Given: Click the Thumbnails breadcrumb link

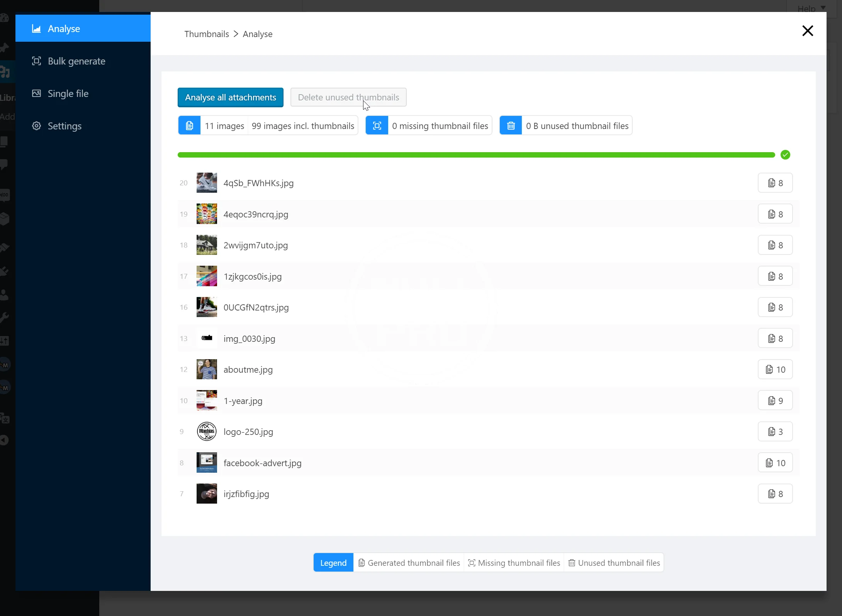Looking at the screenshot, I should click(x=207, y=34).
